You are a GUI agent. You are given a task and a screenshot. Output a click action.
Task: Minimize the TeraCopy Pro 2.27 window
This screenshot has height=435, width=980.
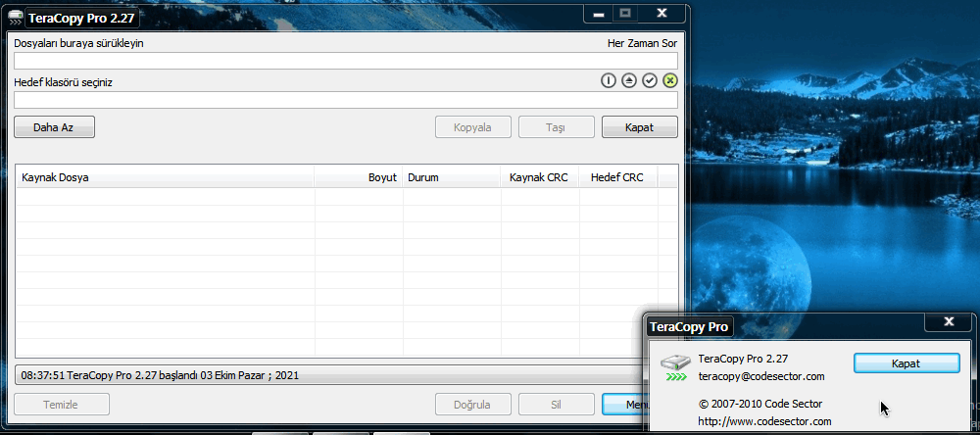pos(599,15)
